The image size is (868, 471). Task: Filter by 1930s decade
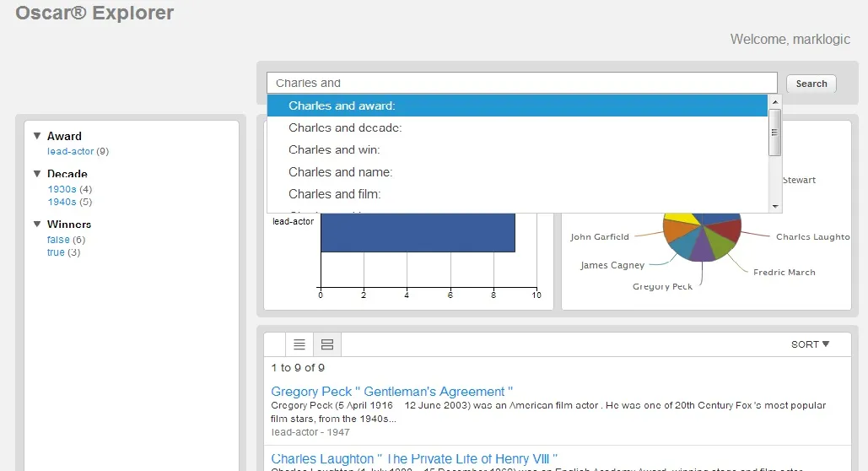click(x=62, y=189)
